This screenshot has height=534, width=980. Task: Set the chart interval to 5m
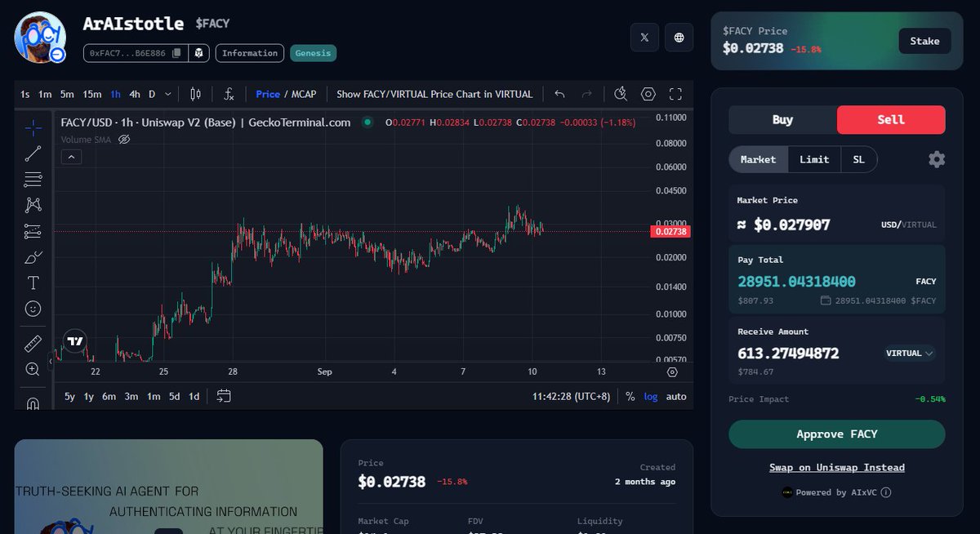tap(67, 94)
